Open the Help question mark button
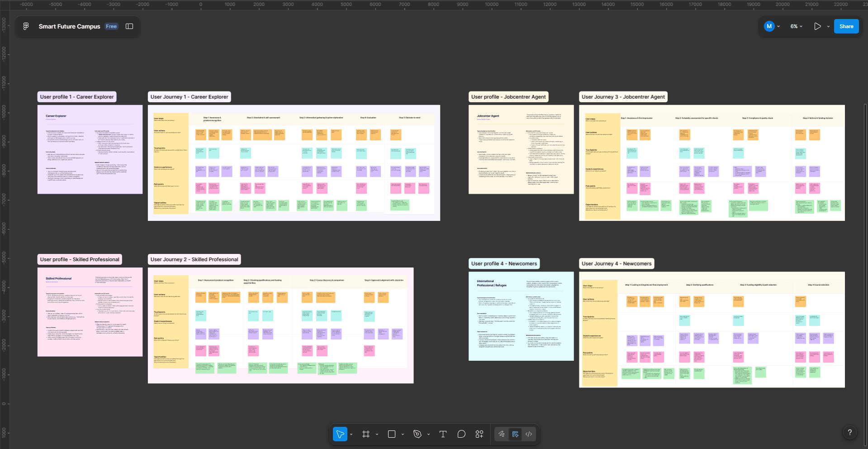Viewport: 868px width, 449px height. 850,432
